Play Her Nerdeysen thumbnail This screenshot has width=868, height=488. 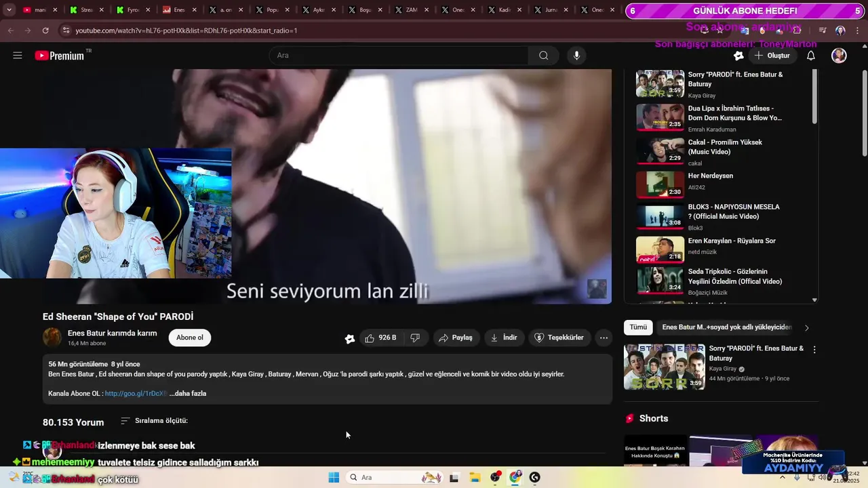coord(660,184)
